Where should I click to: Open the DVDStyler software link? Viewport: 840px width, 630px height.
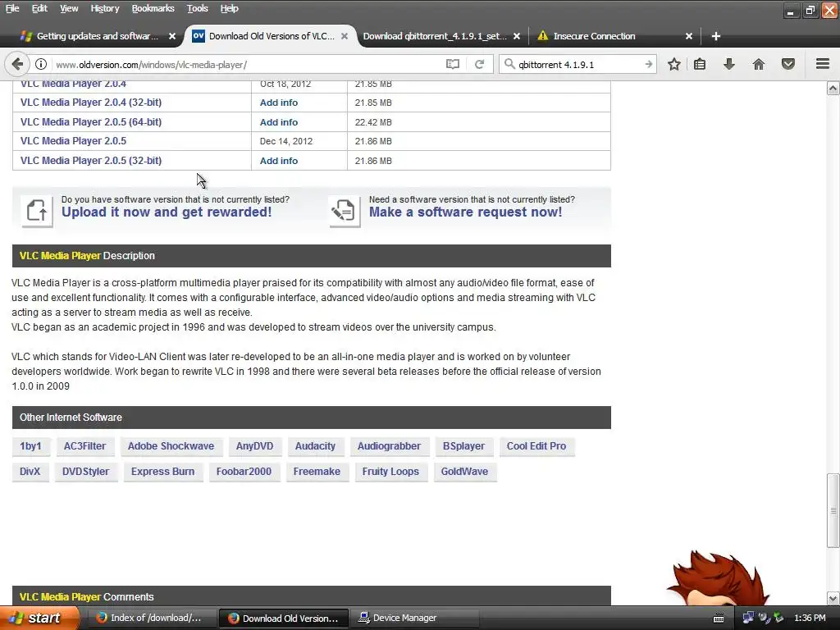click(x=85, y=472)
